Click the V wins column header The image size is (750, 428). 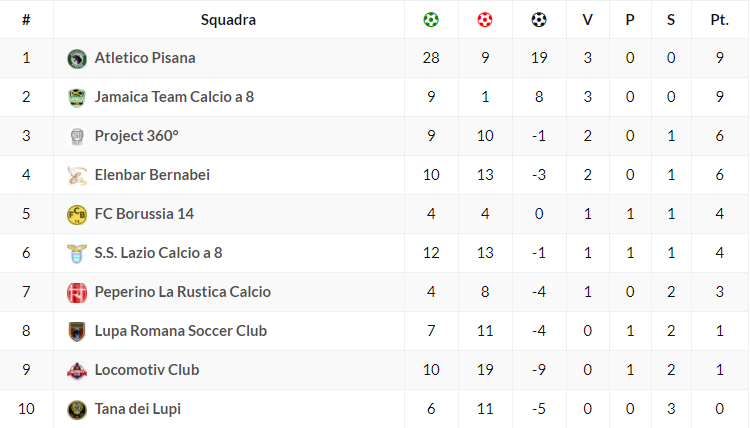[x=587, y=19]
